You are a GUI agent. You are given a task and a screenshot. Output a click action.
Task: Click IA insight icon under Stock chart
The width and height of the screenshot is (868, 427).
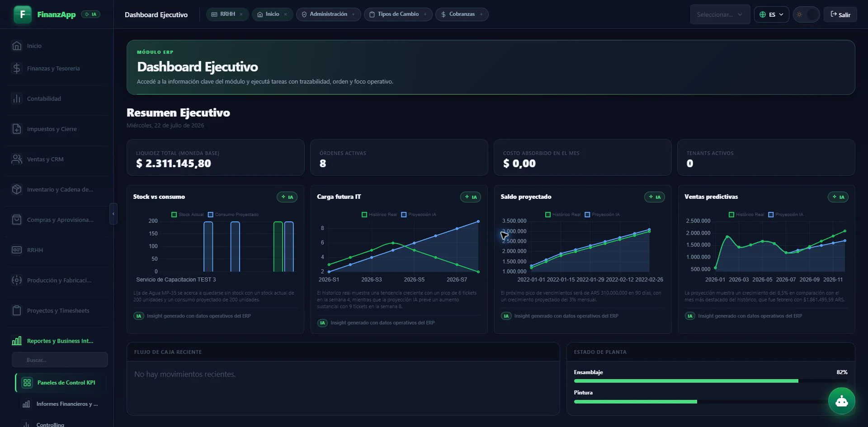pos(139,316)
